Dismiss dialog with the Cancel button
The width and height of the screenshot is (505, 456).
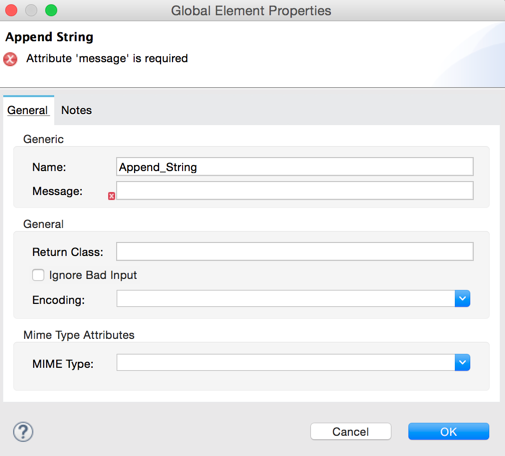(351, 432)
